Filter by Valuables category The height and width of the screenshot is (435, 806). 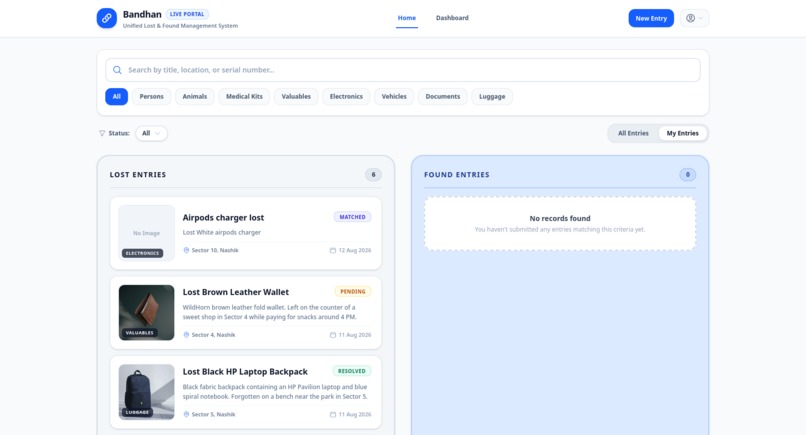296,97
